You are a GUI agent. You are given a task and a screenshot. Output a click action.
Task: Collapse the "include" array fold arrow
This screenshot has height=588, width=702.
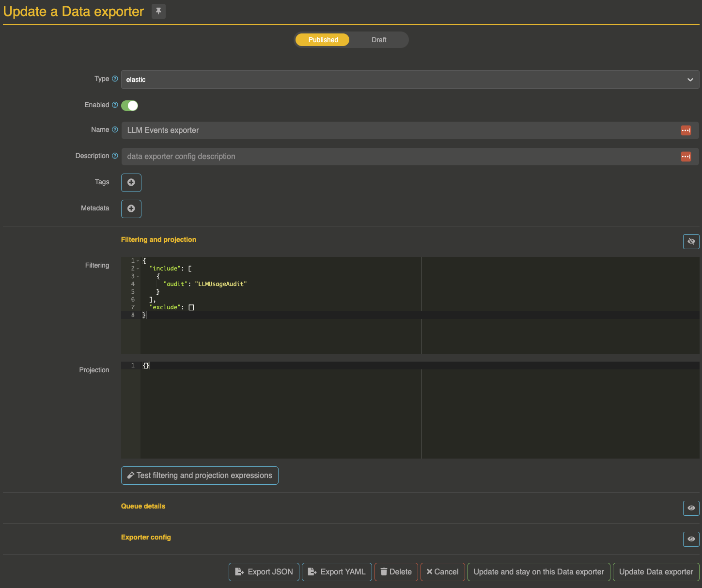(138, 269)
